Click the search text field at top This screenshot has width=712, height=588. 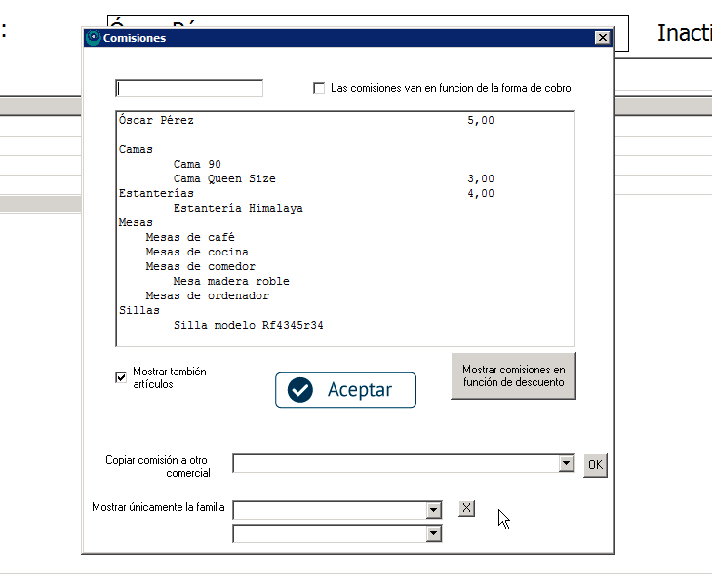189,88
